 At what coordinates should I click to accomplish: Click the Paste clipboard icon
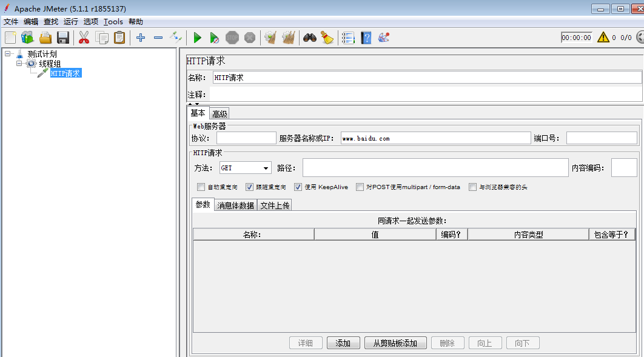click(x=119, y=38)
